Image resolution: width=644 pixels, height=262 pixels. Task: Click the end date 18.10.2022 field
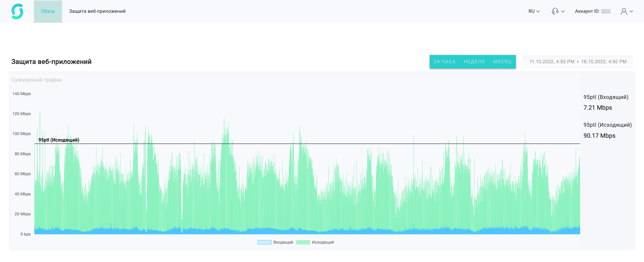(x=604, y=62)
